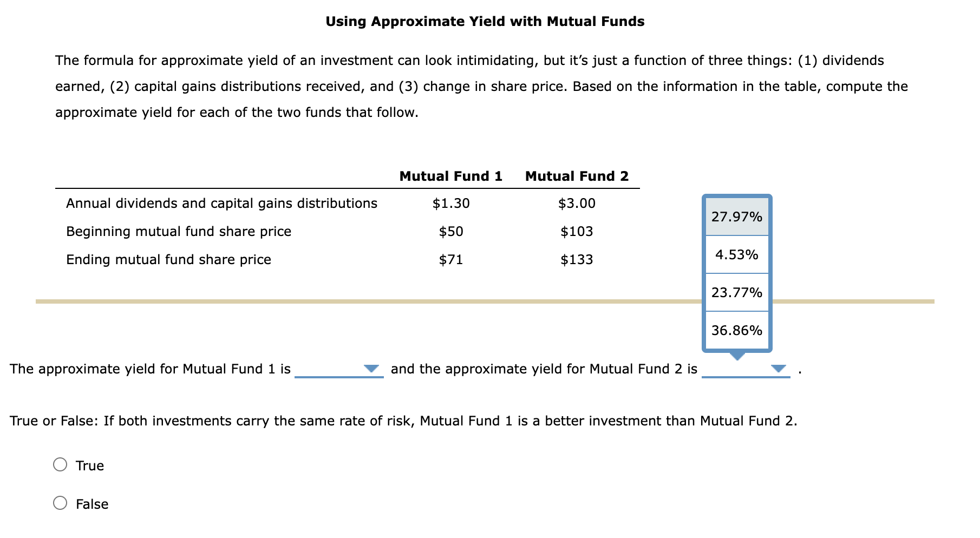Click the title Using Approximate Yield with Mutual Funds
Viewport: 980px width, 538px height.
click(x=485, y=21)
